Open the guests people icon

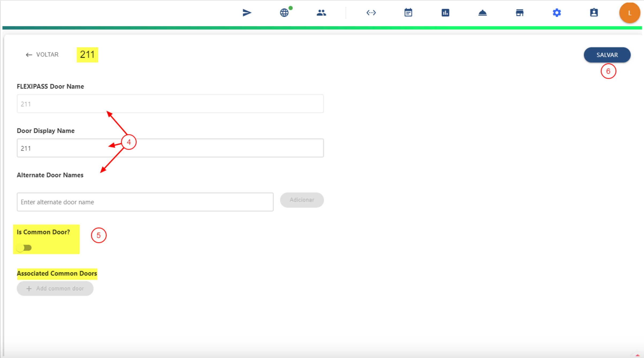tap(321, 13)
